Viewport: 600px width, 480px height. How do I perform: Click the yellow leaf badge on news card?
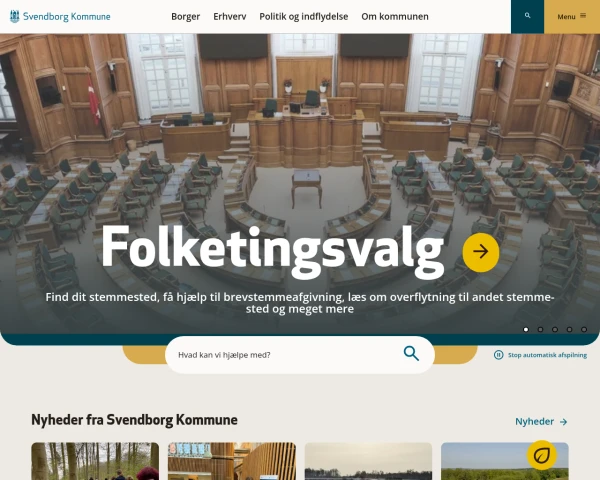point(541,455)
